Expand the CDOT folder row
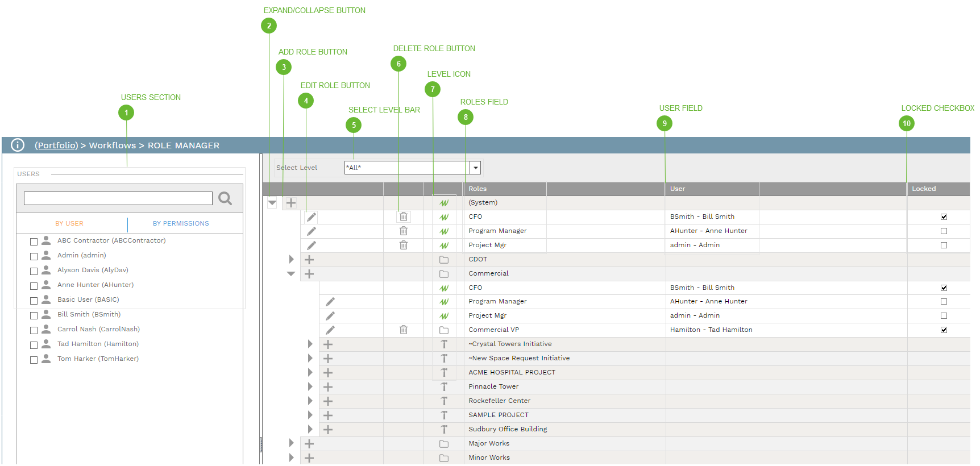 [x=291, y=260]
